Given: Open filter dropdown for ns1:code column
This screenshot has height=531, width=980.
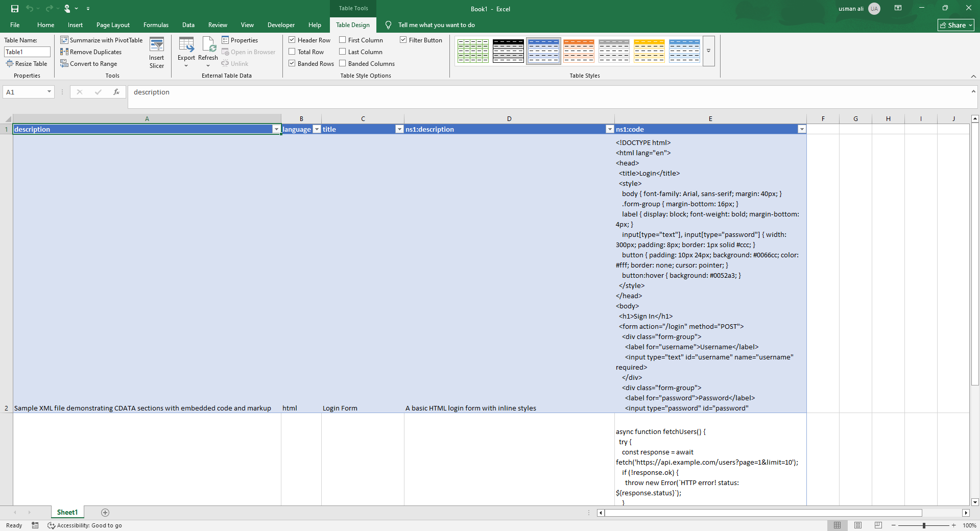Looking at the screenshot, I should point(802,130).
